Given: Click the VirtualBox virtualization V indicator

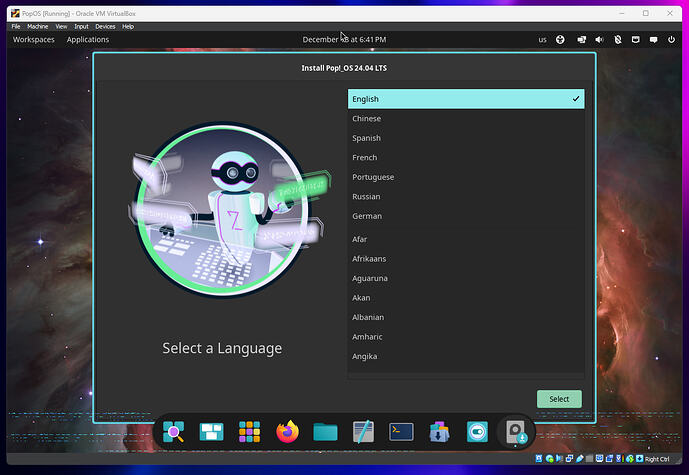Looking at the screenshot, I should tap(619, 458).
